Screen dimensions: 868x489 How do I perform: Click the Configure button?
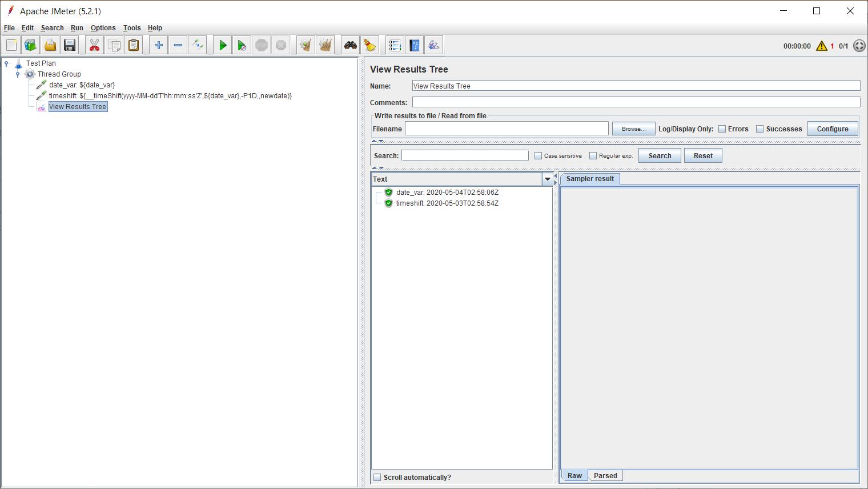point(833,129)
